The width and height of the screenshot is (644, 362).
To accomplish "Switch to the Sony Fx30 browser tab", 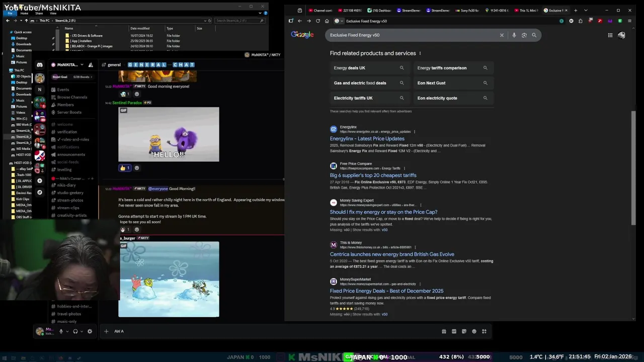I will (x=466, y=10).
